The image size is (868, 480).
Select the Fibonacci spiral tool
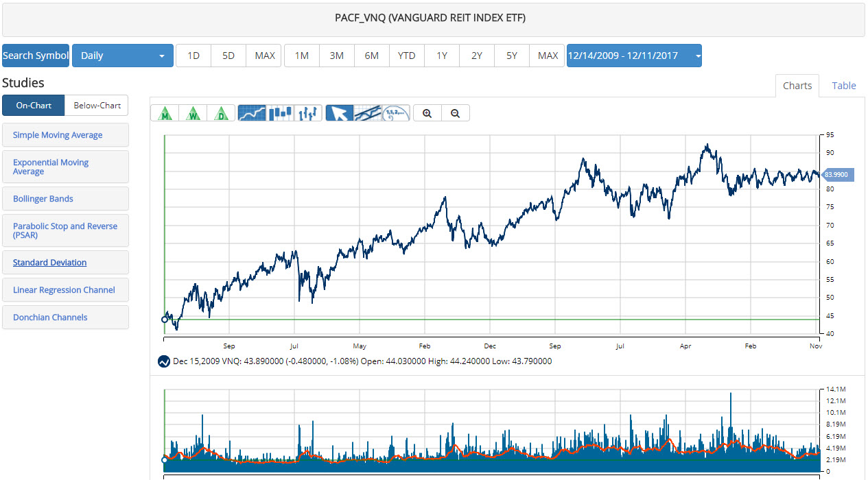(x=396, y=113)
